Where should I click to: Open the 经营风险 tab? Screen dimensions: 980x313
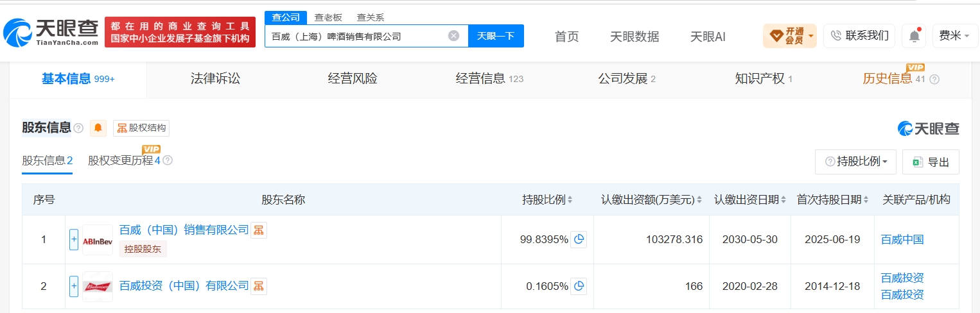[x=353, y=79]
